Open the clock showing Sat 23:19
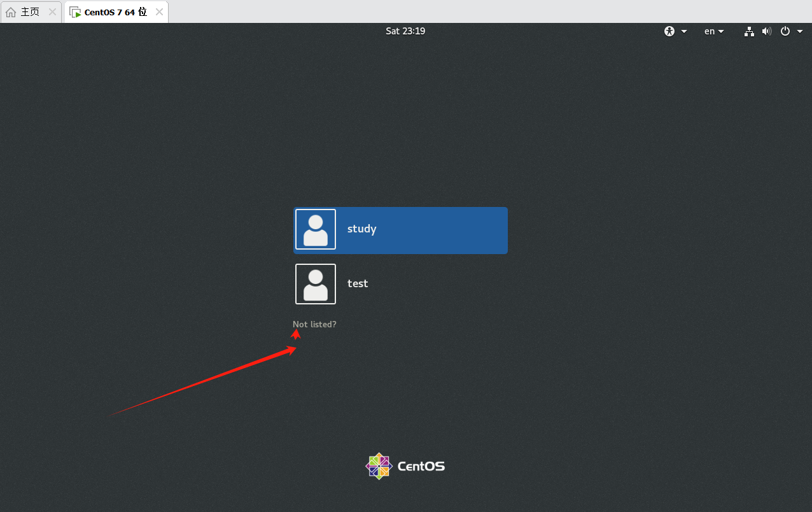812x512 pixels. [405, 31]
